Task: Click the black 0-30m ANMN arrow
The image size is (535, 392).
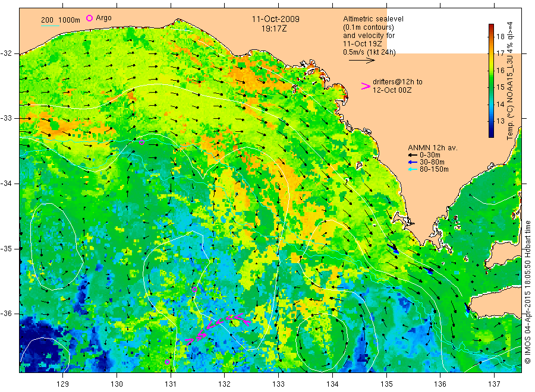Action: coord(411,156)
